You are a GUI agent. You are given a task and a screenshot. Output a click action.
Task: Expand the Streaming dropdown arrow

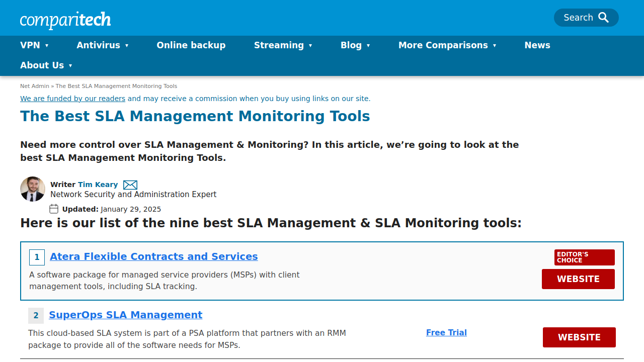[x=310, y=46]
